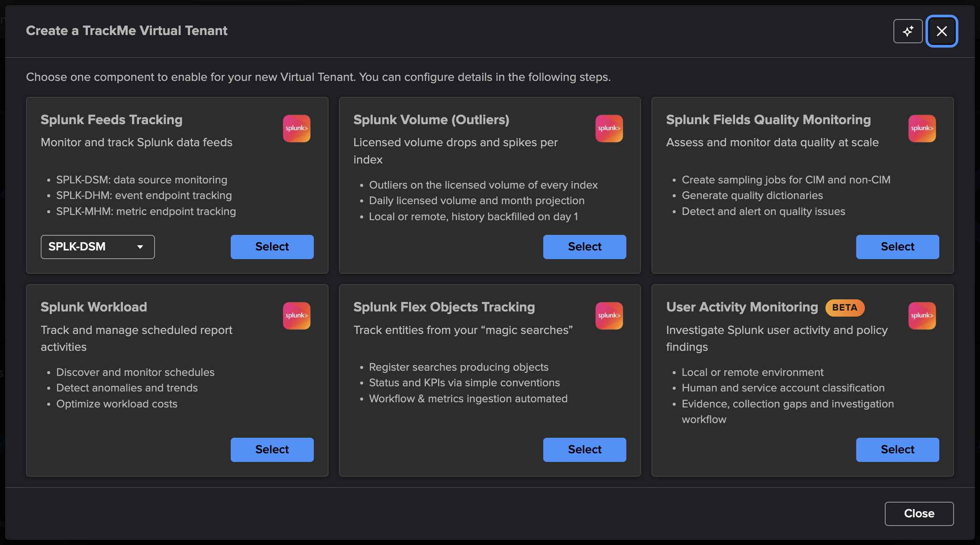
Task: Click 'SPLK-DHM: event endpoint tracking' bullet
Action: pos(144,196)
